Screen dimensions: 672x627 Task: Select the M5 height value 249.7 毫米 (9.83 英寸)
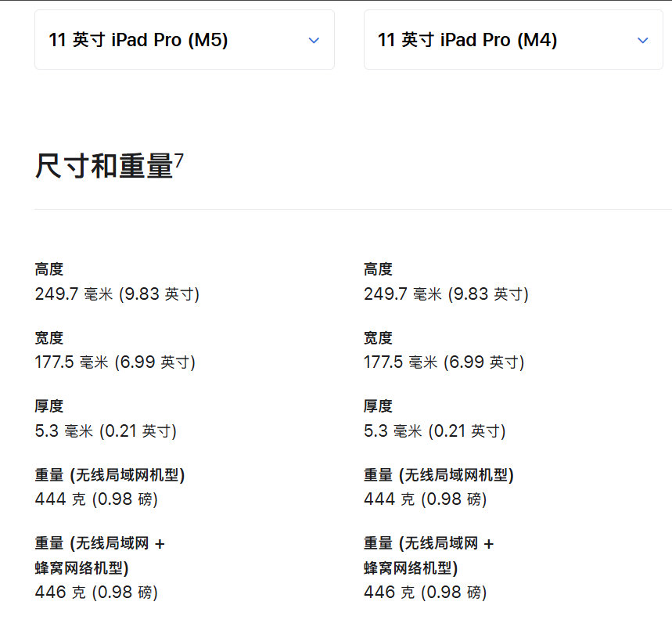(117, 294)
